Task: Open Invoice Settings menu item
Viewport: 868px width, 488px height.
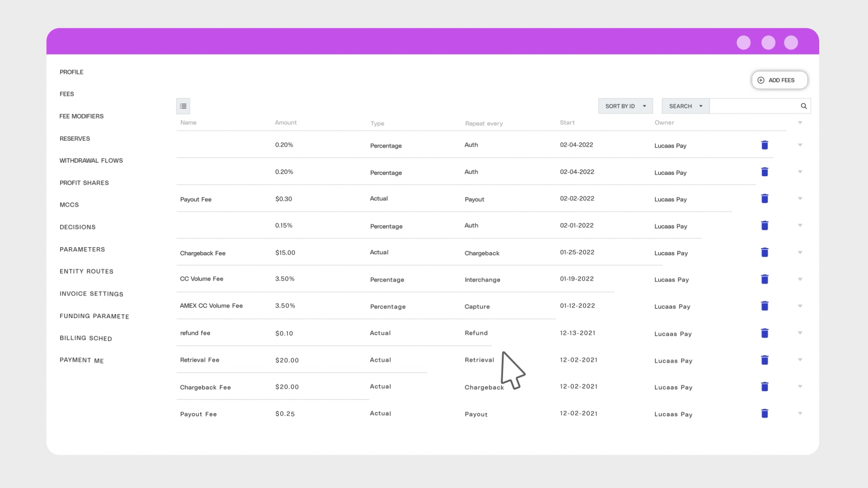Action: (x=91, y=294)
